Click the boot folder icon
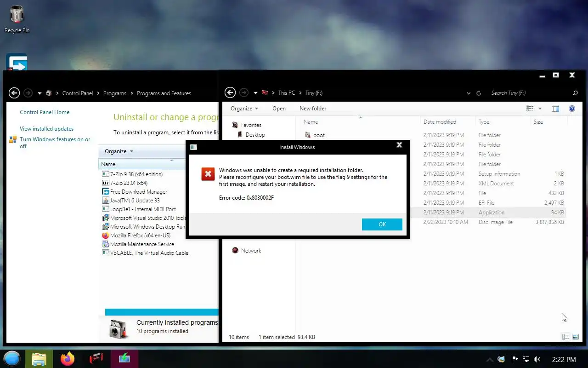The image size is (588, 368). [x=308, y=135]
